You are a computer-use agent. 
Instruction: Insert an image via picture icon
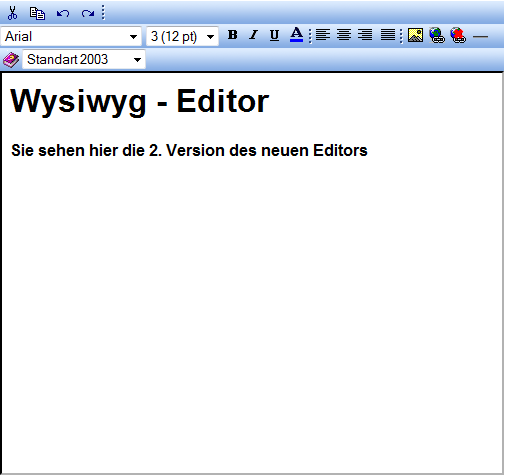click(x=415, y=35)
